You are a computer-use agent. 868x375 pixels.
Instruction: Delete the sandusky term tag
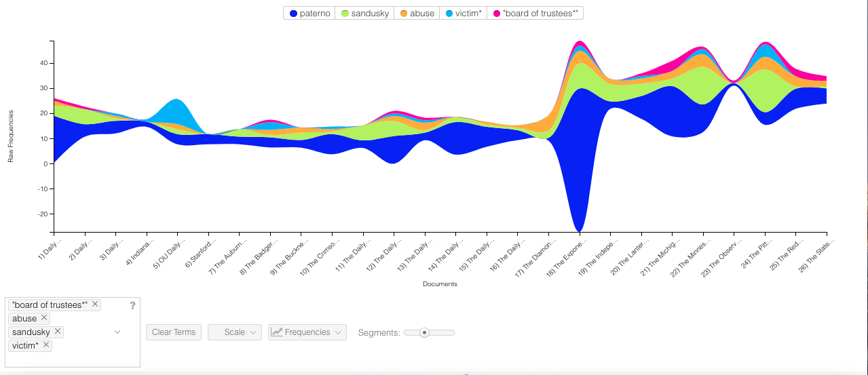coord(58,332)
